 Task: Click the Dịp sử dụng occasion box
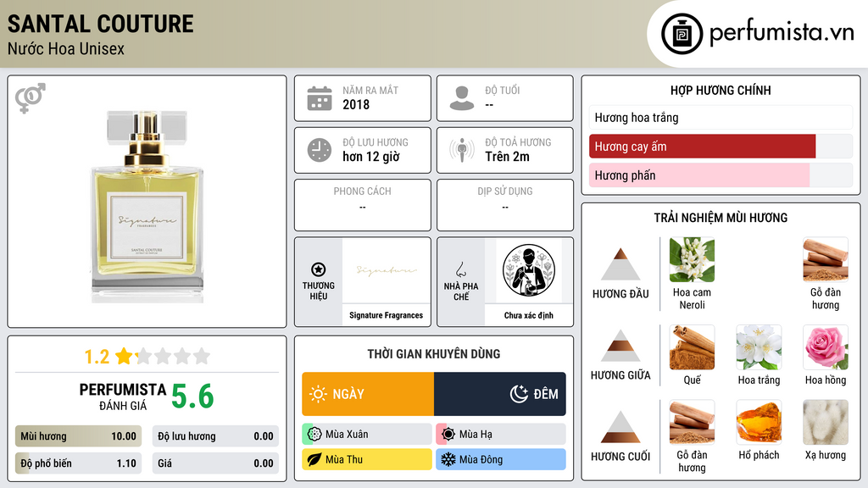(x=505, y=205)
